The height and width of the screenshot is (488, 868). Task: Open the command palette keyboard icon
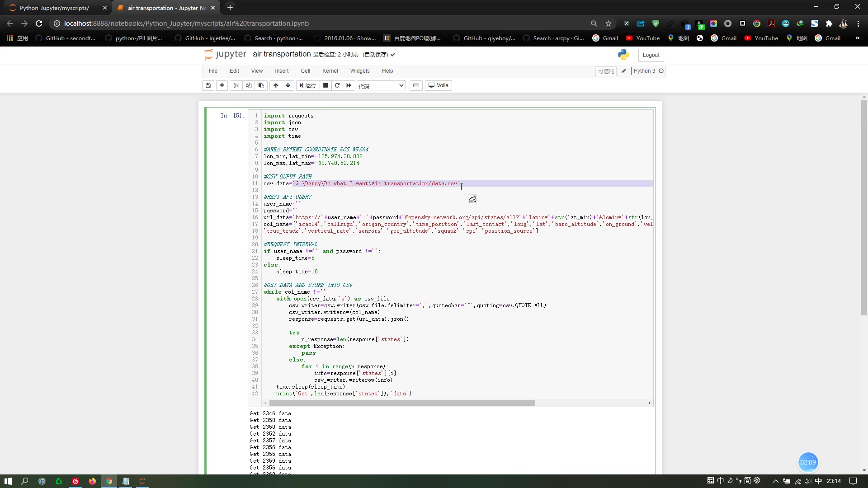coord(416,85)
